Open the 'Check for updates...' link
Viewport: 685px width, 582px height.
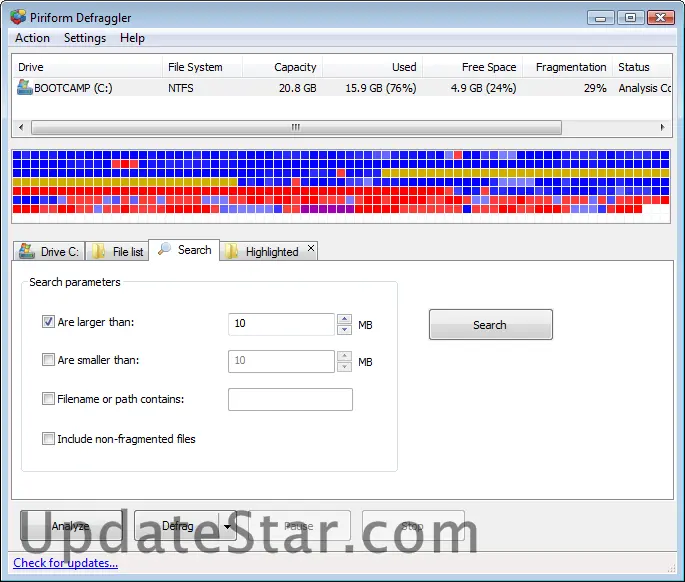click(x=66, y=563)
